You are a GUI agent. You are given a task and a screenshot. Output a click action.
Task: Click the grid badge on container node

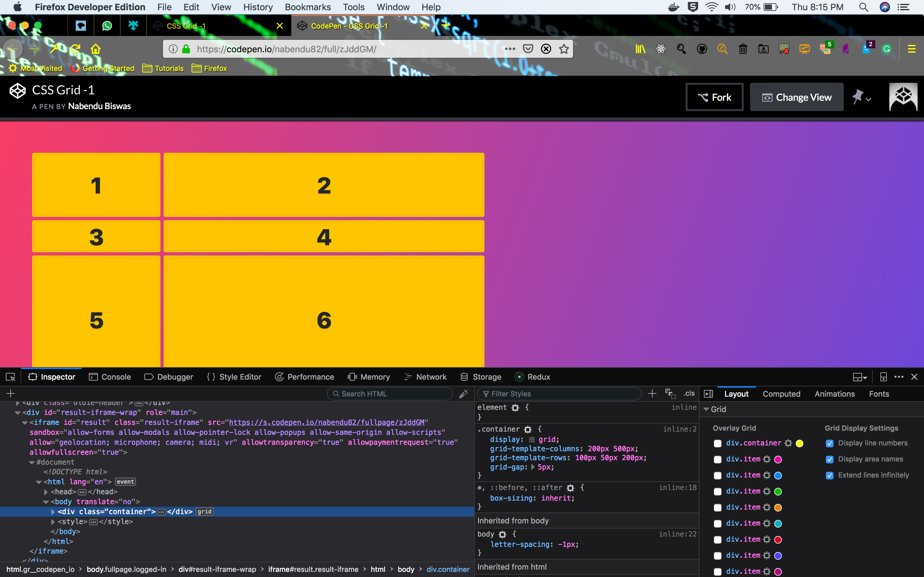click(204, 512)
